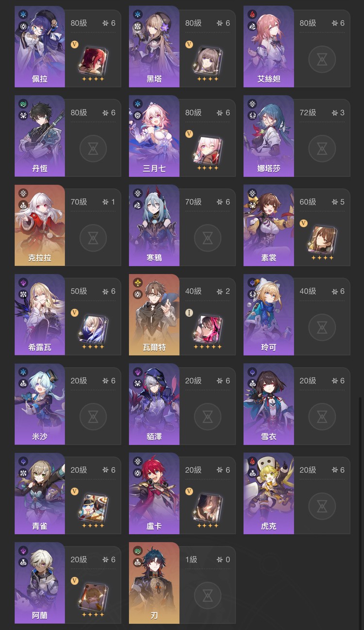364x630 pixels.
Task: Click empty light cone slot for 米沙
Action: pos(93,417)
